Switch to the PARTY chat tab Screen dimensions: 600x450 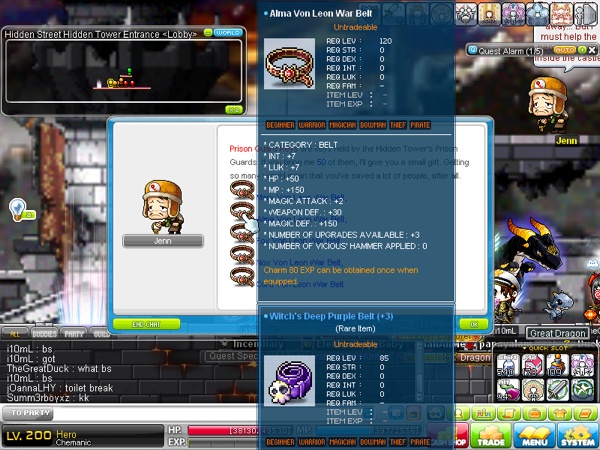point(74,334)
